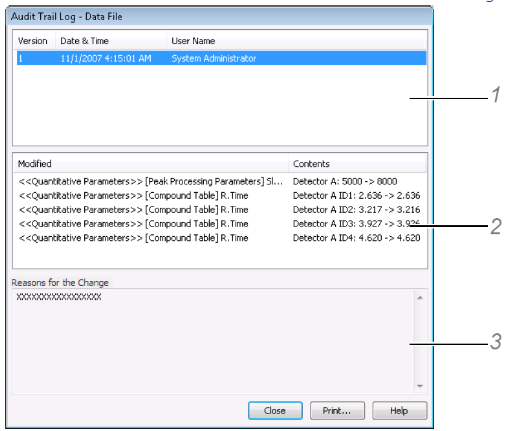
Task: Sort by Version column header
Action: tap(34, 41)
